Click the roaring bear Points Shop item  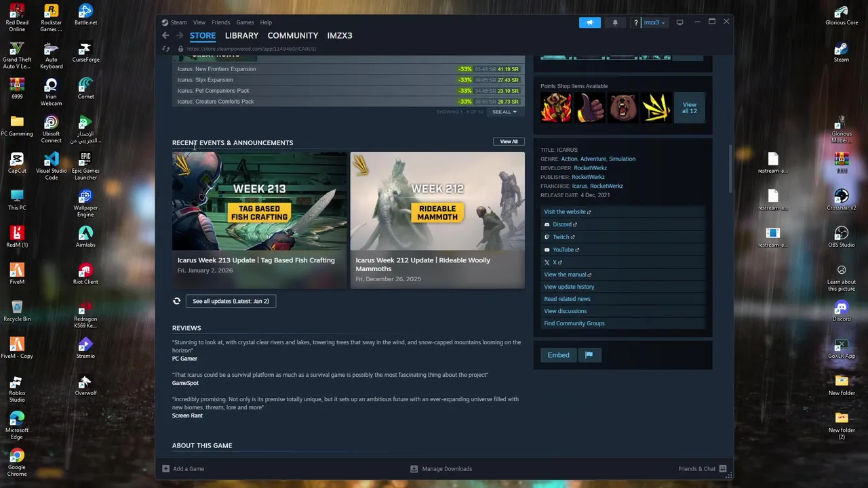click(x=623, y=108)
